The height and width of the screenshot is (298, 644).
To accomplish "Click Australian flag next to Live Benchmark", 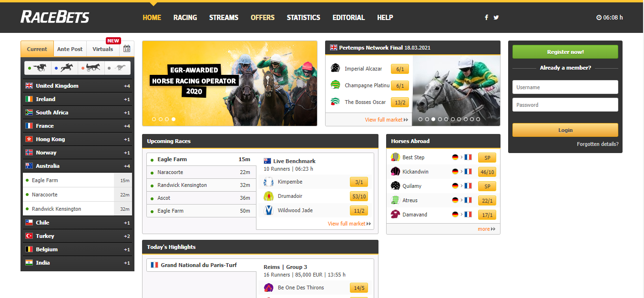I will point(267,161).
